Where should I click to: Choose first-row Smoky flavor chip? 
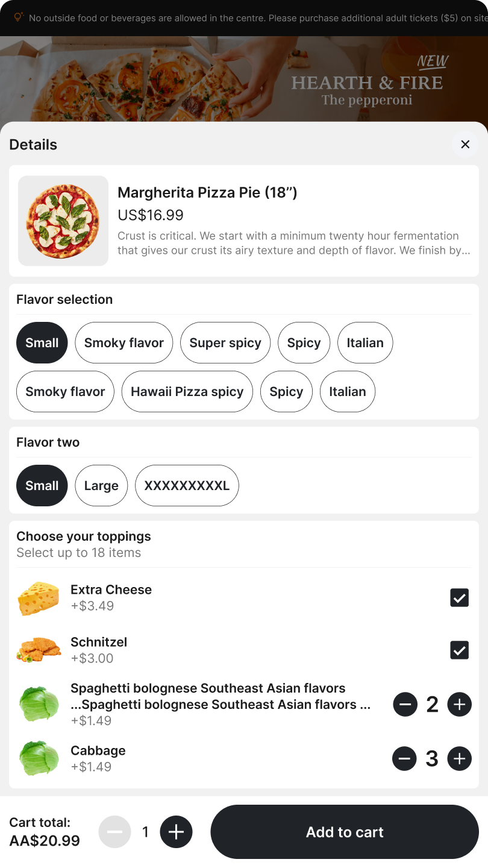(124, 342)
